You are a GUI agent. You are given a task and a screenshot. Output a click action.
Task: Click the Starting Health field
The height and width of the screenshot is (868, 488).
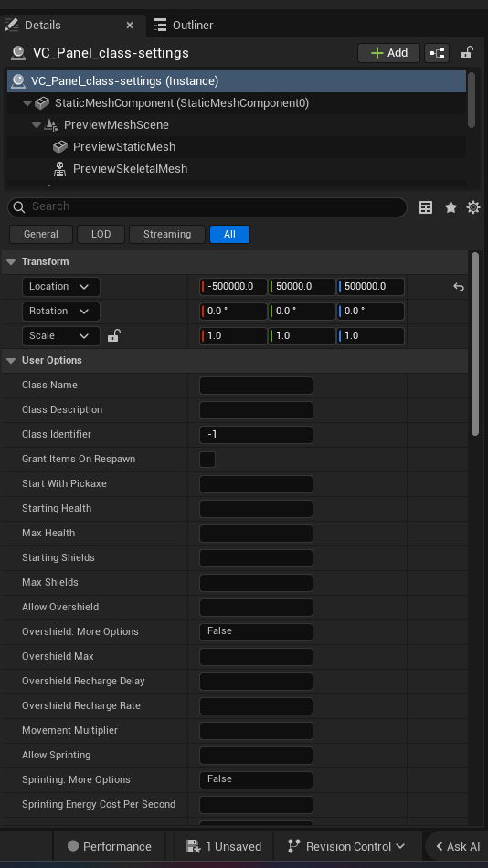[256, 509]
